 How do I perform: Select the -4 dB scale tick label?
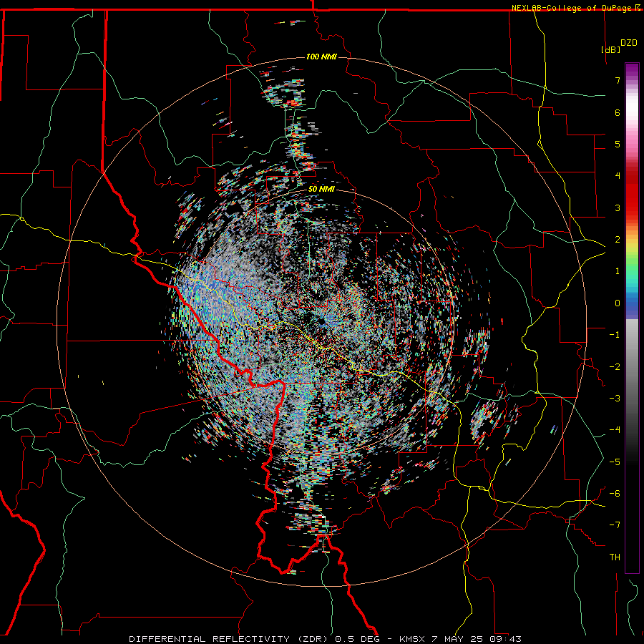tap(615, 430)
